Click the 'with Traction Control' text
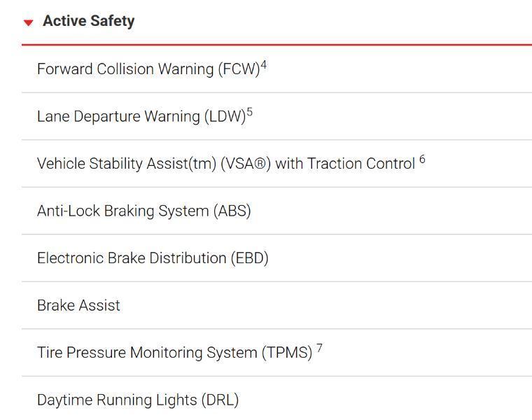532x420 pixels. pos(346,164)
